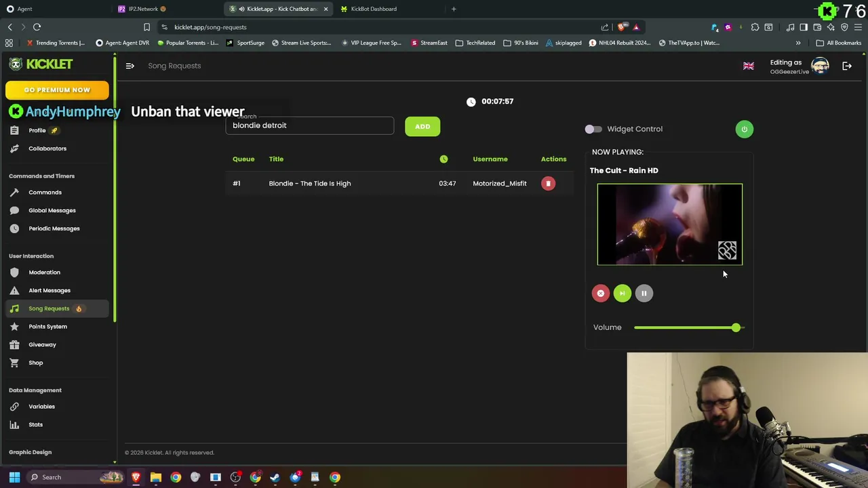Click the duration clock column header icon
The image size is (868, 488).
[x=443, y=159]
